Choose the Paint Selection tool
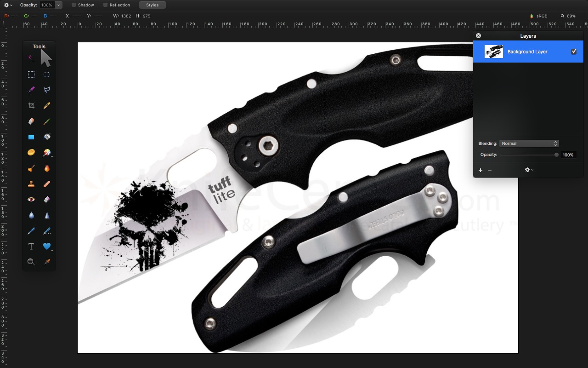 [31, 90]
